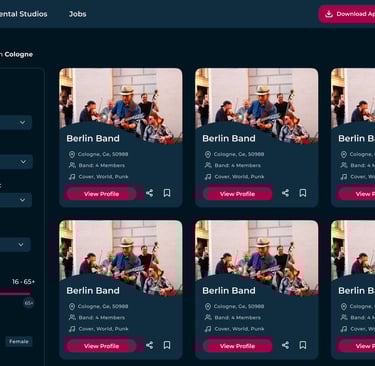Viewport: 375px width, 366px height.
Task: Click Berlin Band title on top-middle card
Action: (229, 138)
